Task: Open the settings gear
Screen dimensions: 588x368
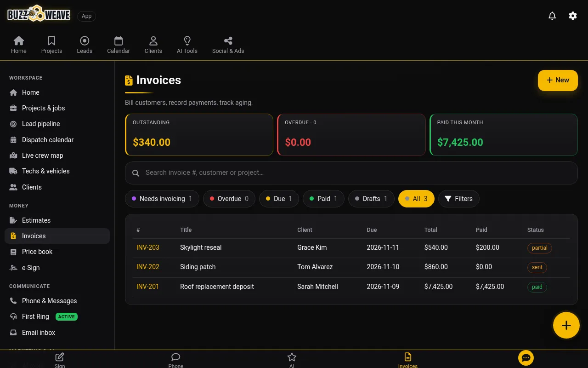Action: coord(573,16)
